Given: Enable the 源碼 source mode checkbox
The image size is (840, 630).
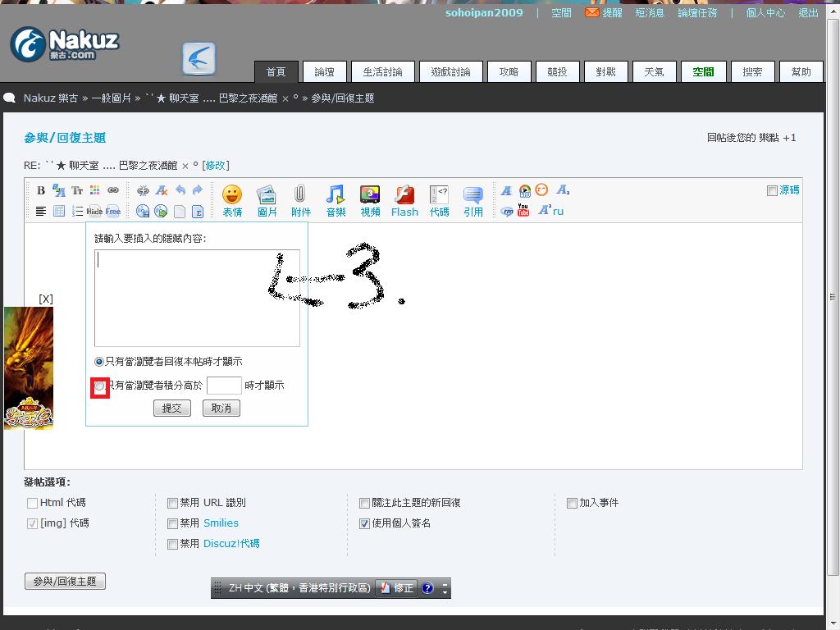Looking at the screenshot, I should [x=772, y=190].
